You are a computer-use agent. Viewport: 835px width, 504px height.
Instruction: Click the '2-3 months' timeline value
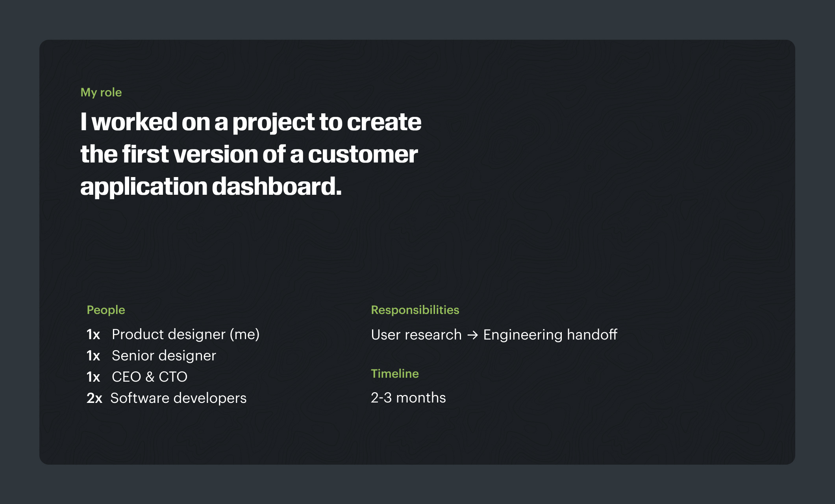coord(408,398)
